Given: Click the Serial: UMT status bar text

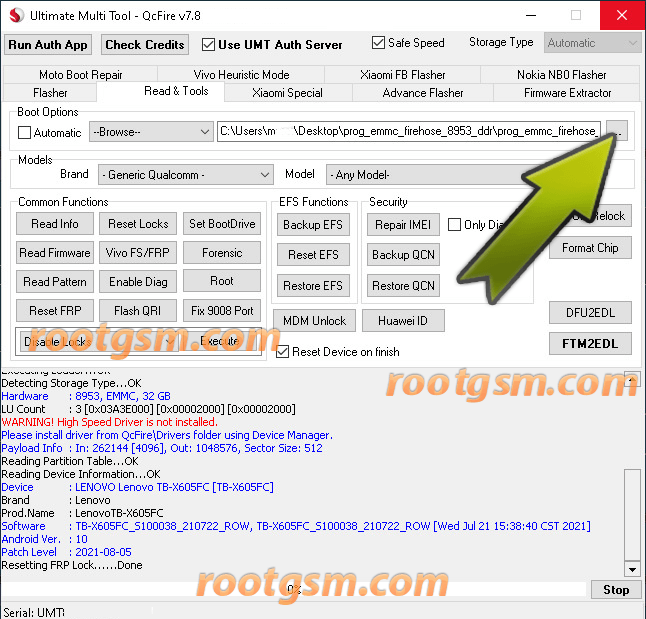Looking at the screenshot, I should pos(34,612).
